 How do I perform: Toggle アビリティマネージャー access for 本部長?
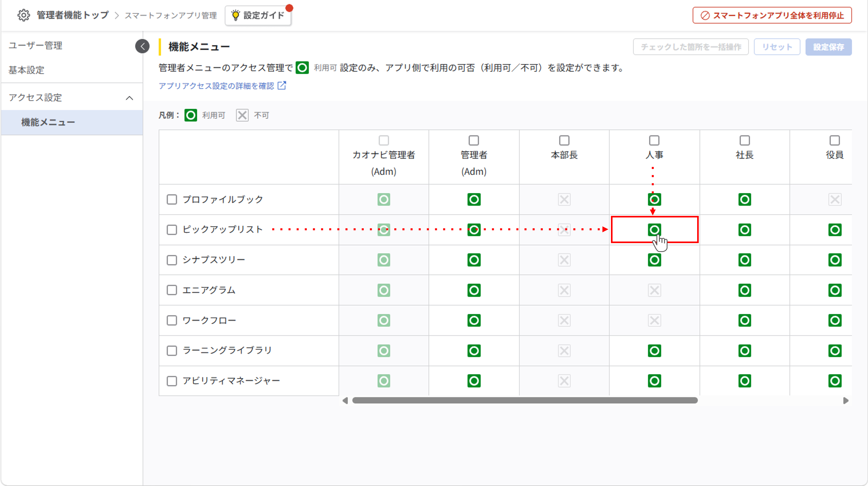tap(564, 381)
